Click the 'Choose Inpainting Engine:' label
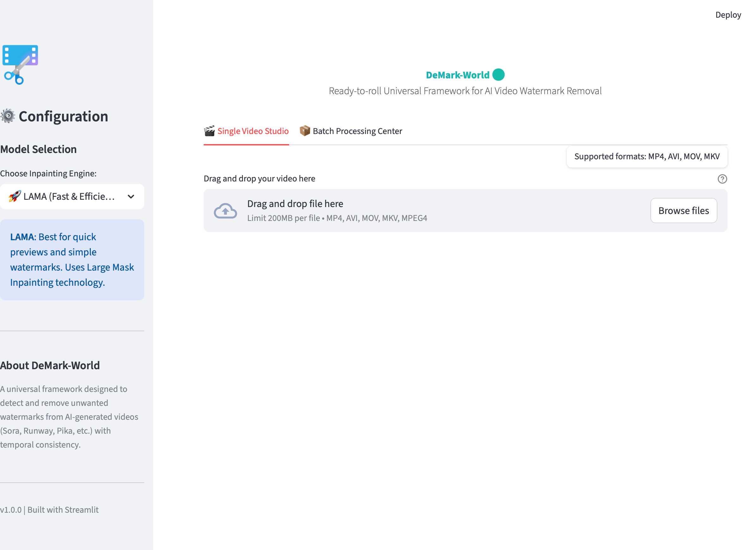This screenshot has width=756, height=550. click(x=48, y=174)
